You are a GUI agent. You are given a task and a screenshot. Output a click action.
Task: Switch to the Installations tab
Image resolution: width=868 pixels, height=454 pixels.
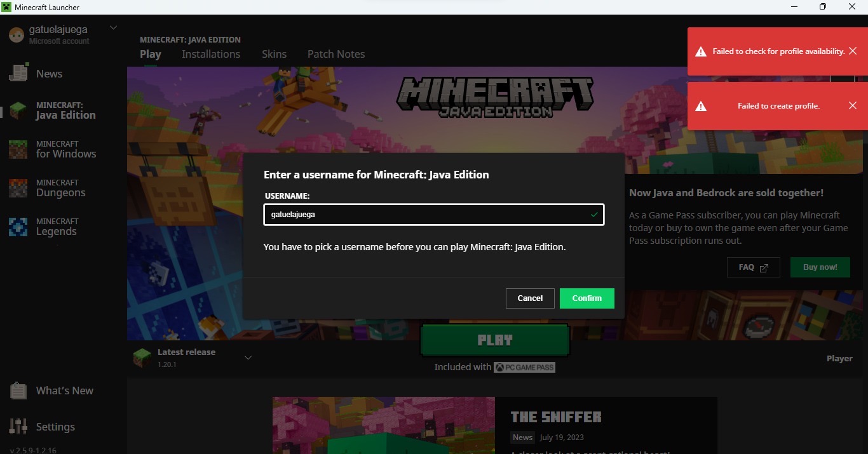tap(211, 54)
